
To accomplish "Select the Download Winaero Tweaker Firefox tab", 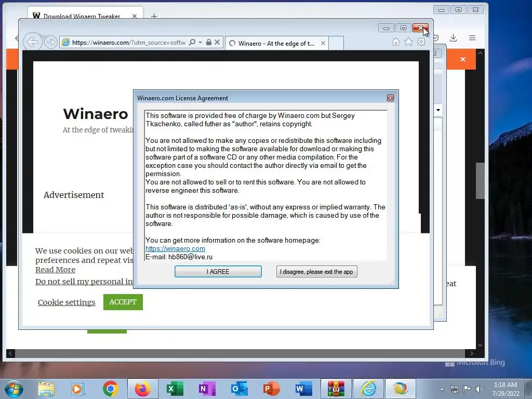I will pos(82,16).
